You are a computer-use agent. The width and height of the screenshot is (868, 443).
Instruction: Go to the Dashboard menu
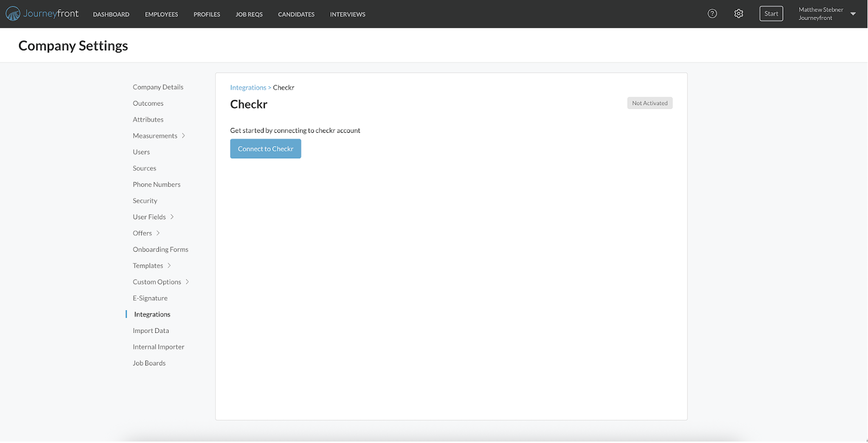coord(111,15)
